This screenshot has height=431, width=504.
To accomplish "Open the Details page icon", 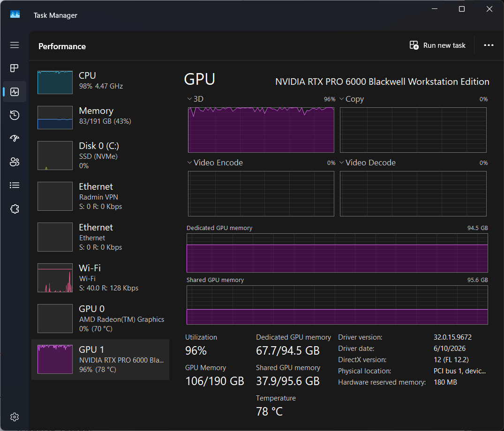I will click(x=15, y=186).
